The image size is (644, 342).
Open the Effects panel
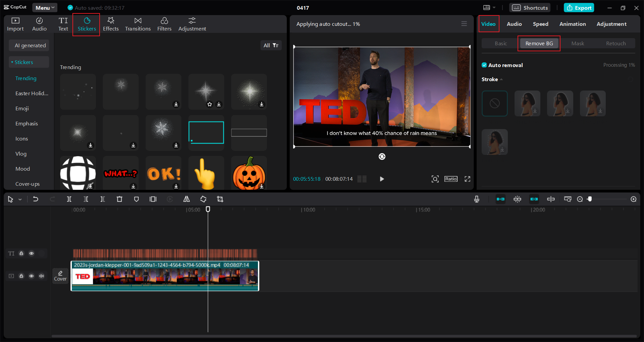pyautogui.click(x=111, y=24)
